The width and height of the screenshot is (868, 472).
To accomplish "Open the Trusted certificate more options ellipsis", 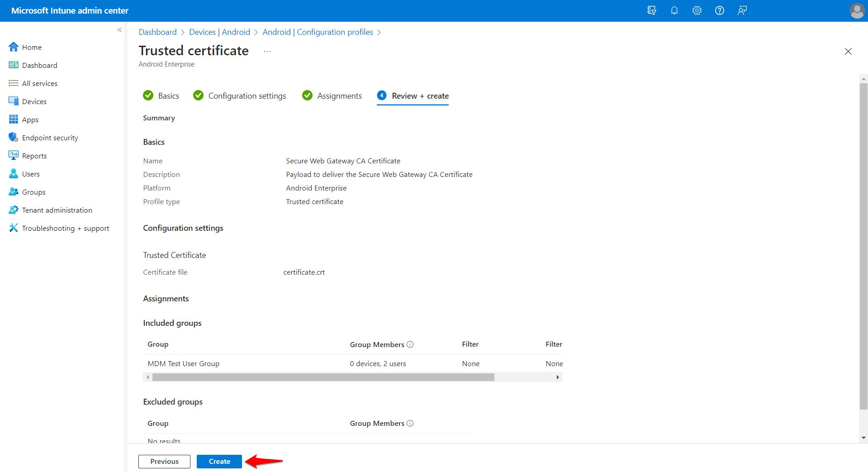I will (x=267, y=51).
